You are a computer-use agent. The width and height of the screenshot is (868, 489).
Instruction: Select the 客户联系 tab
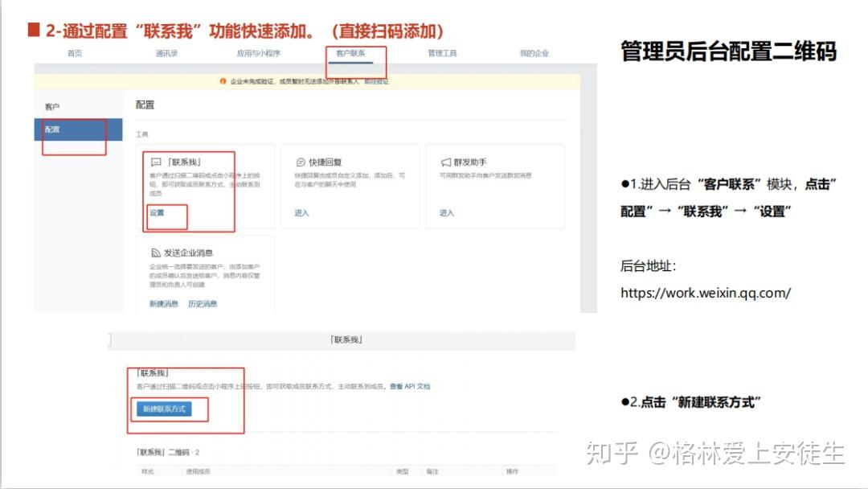350,53
